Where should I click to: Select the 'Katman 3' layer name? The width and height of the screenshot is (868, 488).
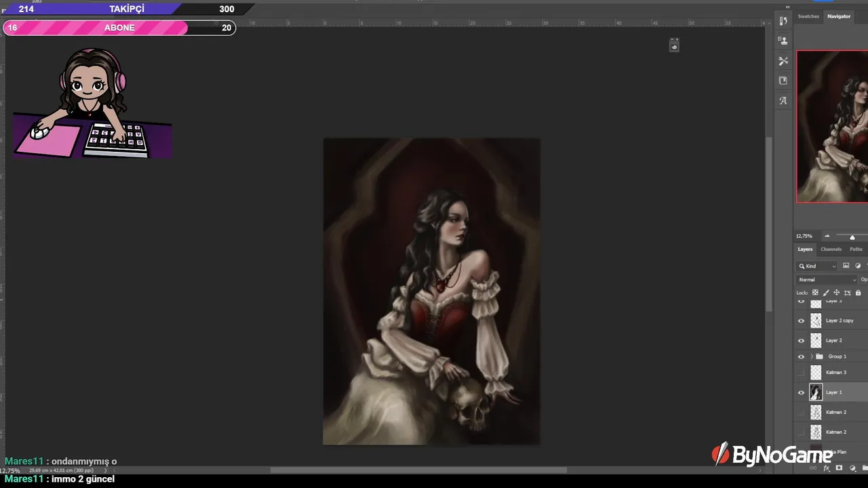[x=836, y=372]
